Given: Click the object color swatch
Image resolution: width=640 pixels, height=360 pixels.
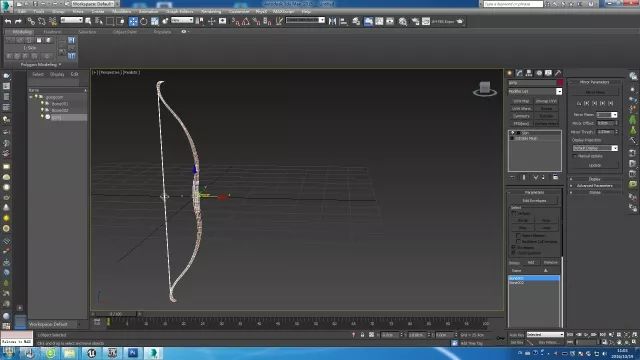Looking at the screenshot, I should tap(560, 83).
